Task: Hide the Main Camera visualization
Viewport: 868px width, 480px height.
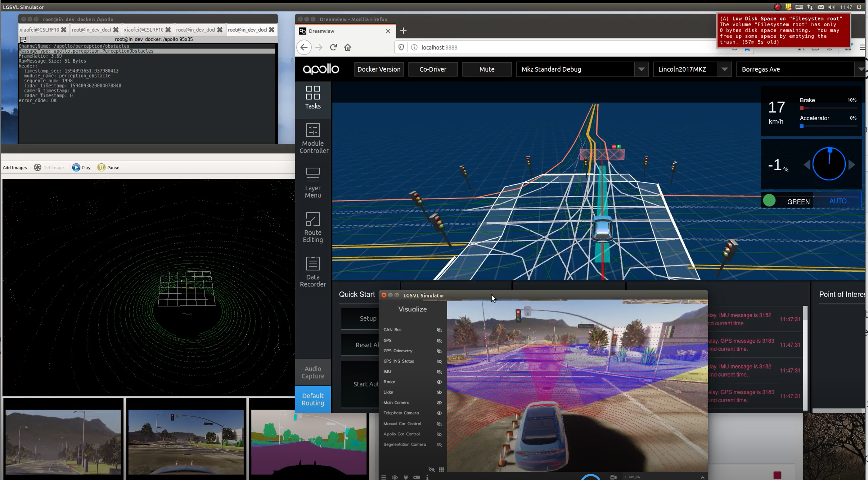Action: [439, 403]
